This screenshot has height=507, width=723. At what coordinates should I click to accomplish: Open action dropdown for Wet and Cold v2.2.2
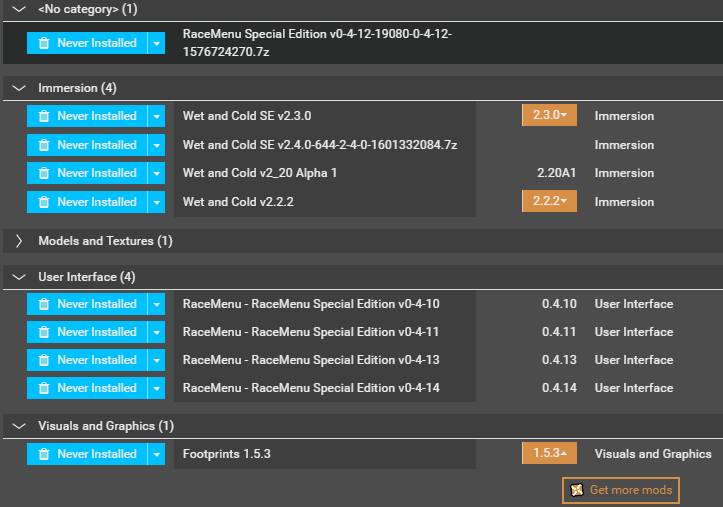coord(156,202)
